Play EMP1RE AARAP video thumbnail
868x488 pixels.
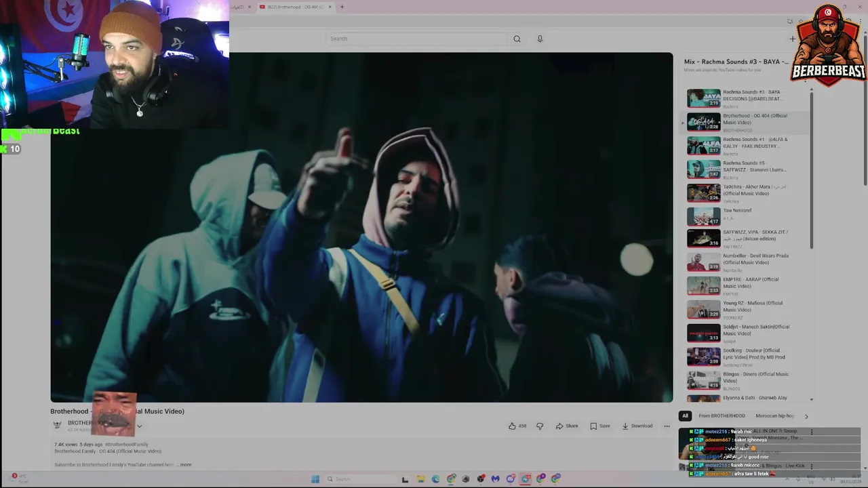point(704,285)
